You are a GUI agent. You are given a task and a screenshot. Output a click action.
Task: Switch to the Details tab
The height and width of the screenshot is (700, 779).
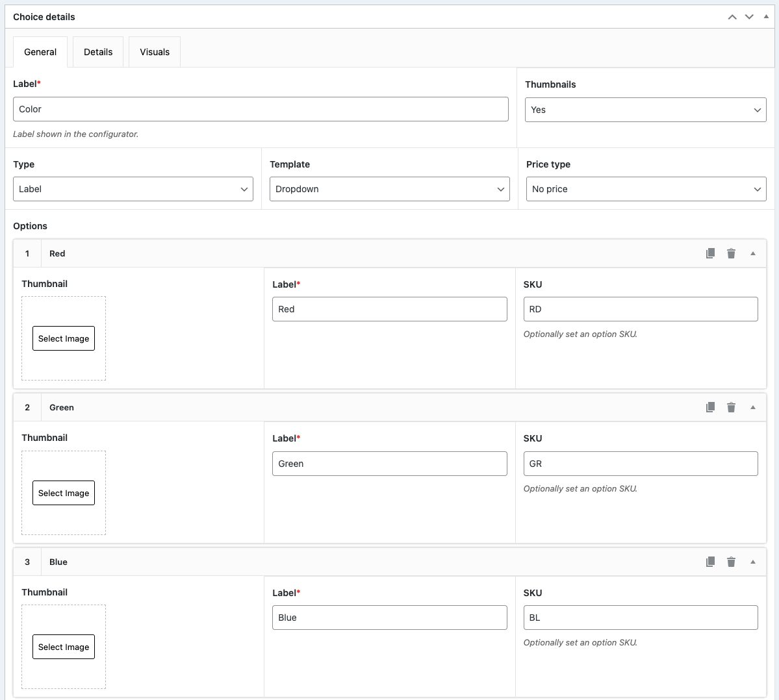coord(98,52)
